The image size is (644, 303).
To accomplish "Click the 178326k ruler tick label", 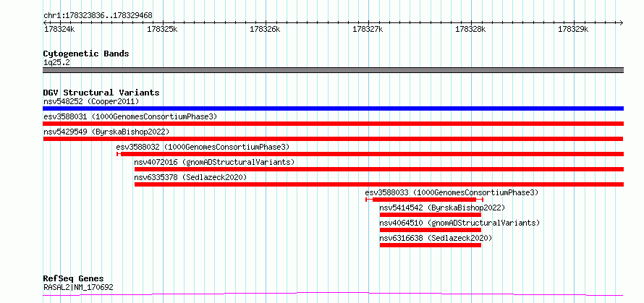I will click(265, 29).
